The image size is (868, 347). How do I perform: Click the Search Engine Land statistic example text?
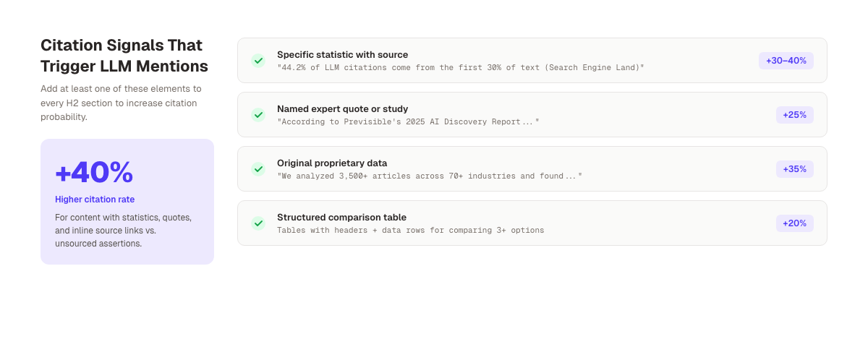coord(460,68)
